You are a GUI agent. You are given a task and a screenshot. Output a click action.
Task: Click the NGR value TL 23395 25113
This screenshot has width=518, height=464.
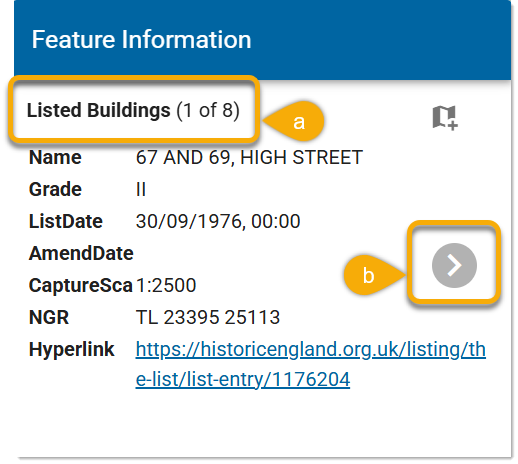[208, 317]
